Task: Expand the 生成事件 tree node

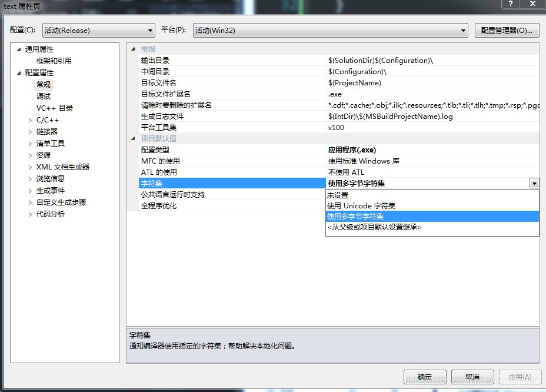Action: tap(30, 191)
